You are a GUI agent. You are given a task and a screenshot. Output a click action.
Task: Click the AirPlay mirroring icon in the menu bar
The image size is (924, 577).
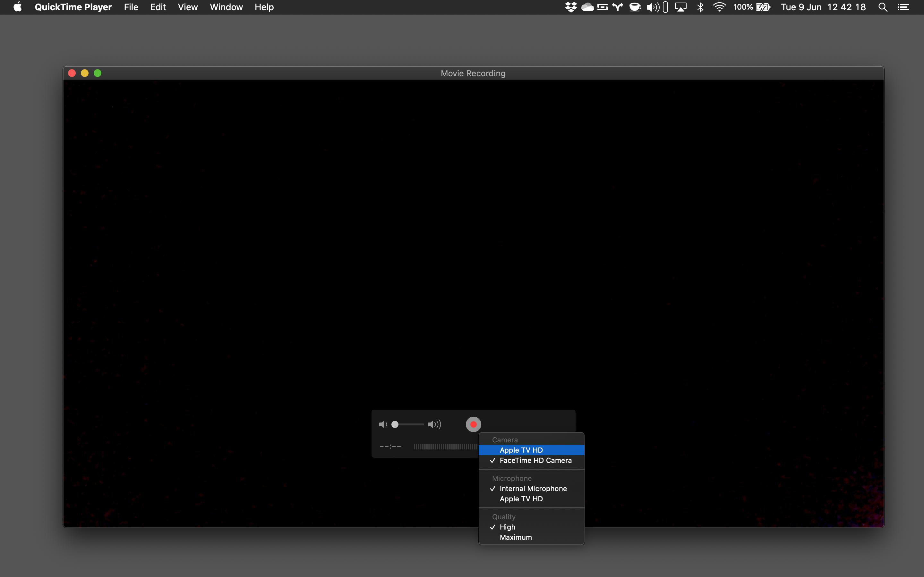click(681, 7)
